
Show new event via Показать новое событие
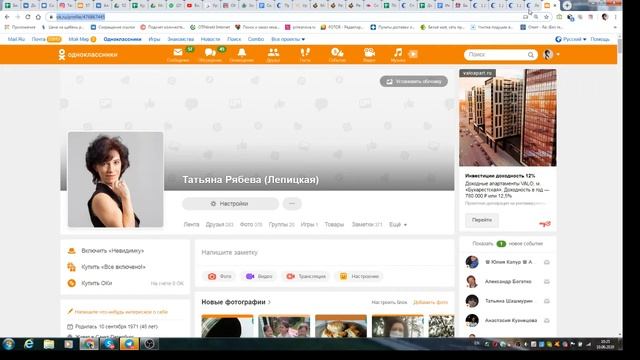(507, 244)
